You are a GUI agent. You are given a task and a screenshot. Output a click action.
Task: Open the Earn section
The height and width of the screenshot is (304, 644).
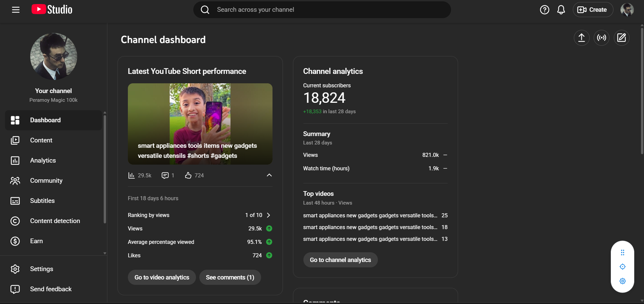click(x=36, y=241)
